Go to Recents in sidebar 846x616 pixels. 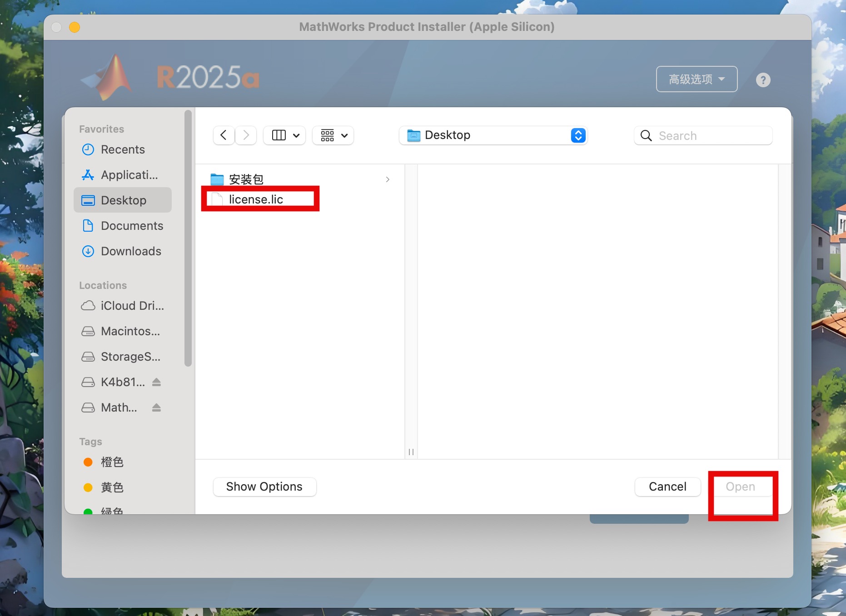coord(123,149)
